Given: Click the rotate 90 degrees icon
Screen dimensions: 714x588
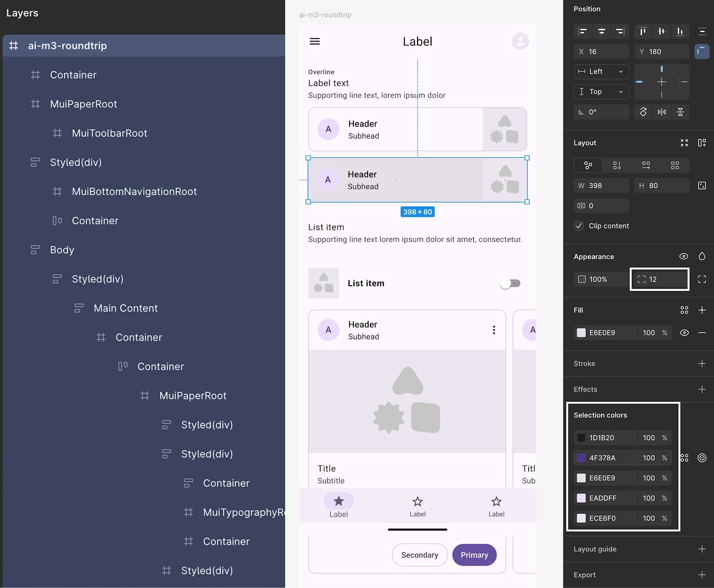Looking at the screenshot, I should click(x=643, y=112).
